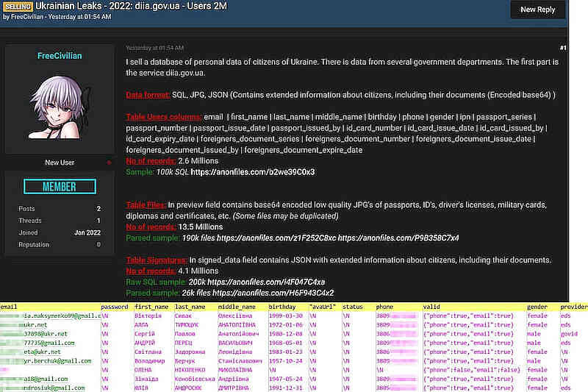This screenshot has height=392, width=588.
Task: Click the Joined date Jan 2022
Action: point(87,232)
